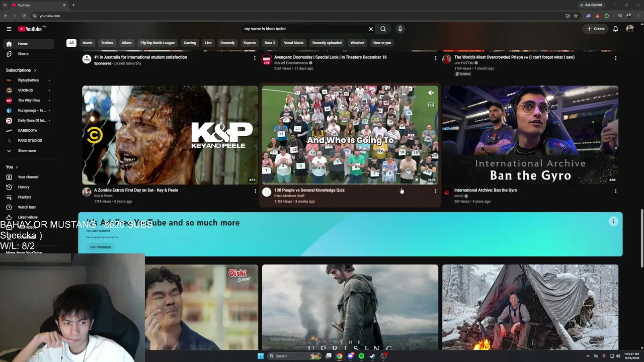This screenshot has width=644, height=362.
Task: Open Watch later in the sidebar
Action: point(29,207)
